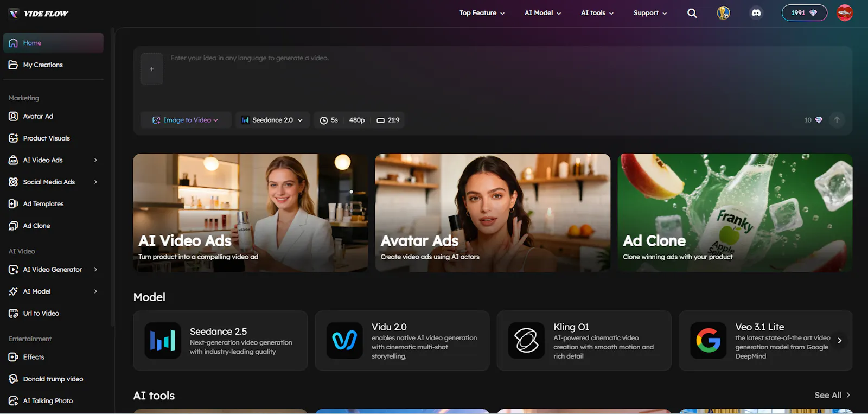Click the Kling O1 model logo
Screen dimensions: 868x414
[526, 341]
